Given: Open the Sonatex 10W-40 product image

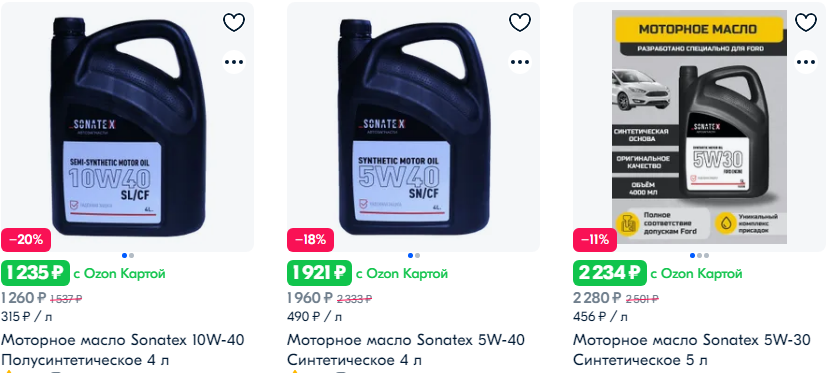Looking at the screenshot, I should tap(127, 127).
